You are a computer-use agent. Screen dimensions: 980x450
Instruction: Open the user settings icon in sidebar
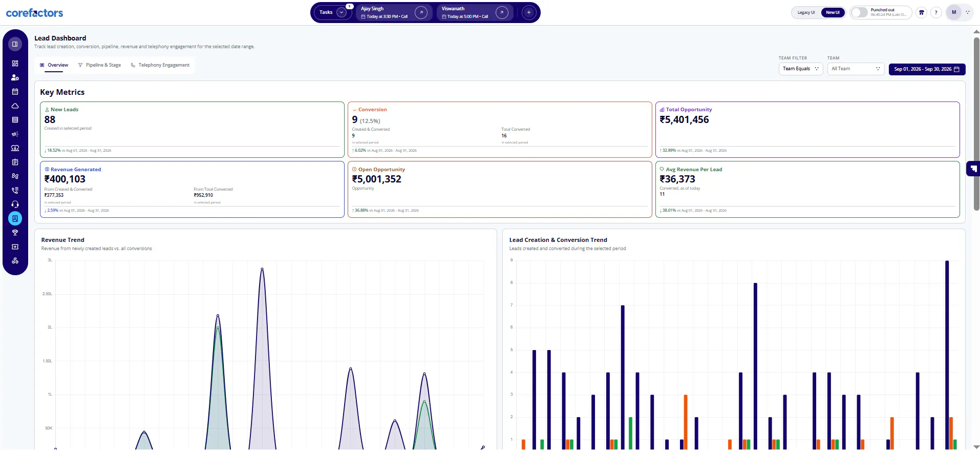tap(15, 77)
